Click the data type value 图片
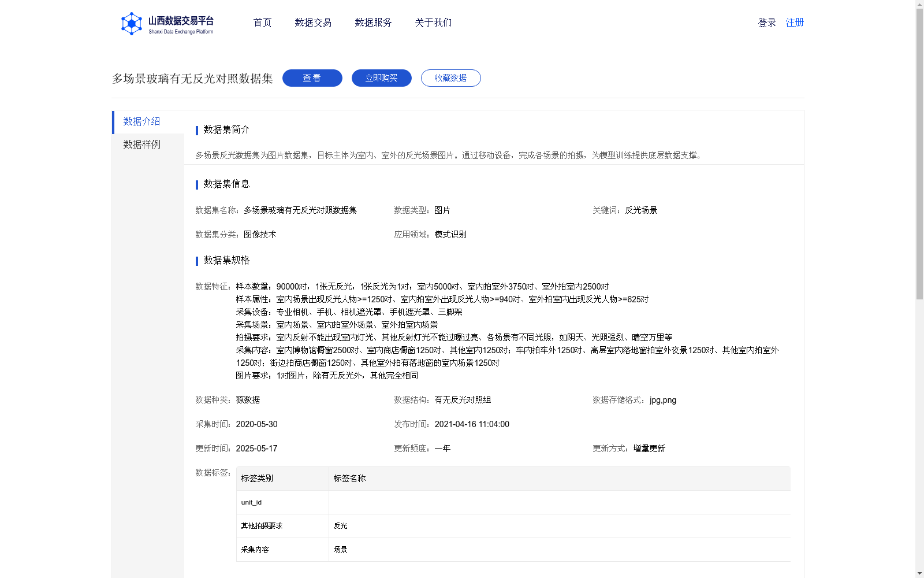This screenshot has width=924, height=578. (x=442, y=210)
